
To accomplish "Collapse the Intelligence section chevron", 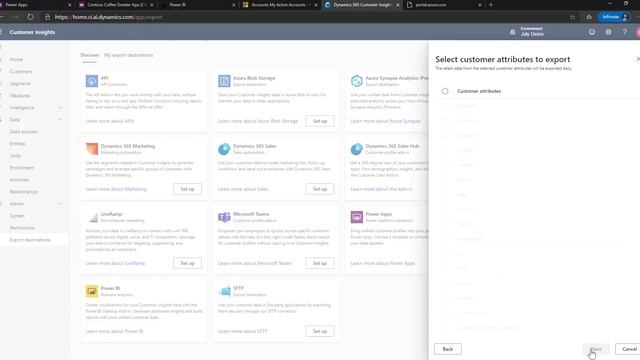I will pos(60,108).
